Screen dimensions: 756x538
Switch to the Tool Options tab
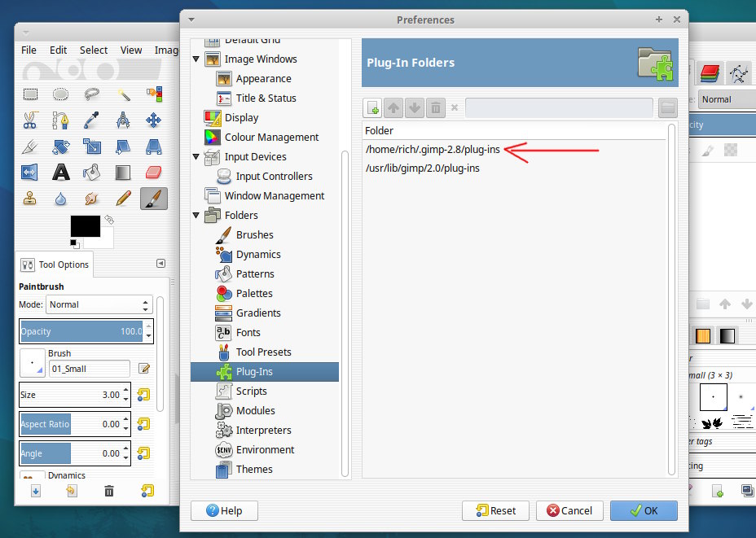55,265
